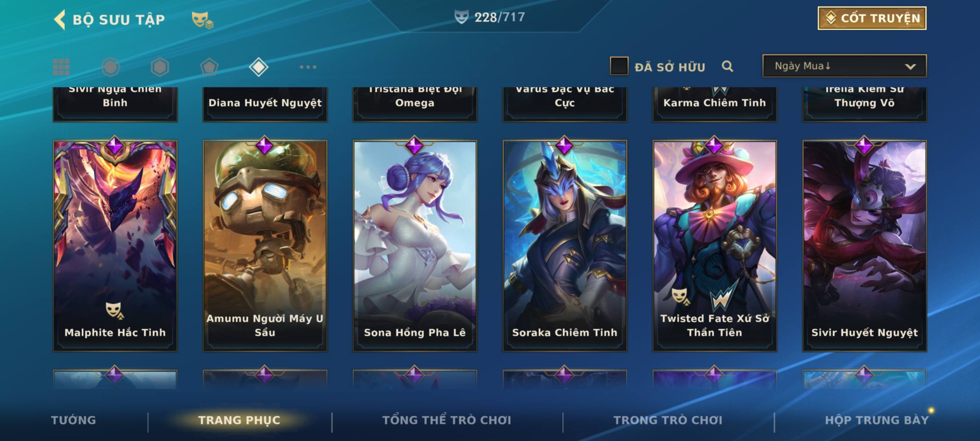Switch to the Tổng Thể Trò Chơi tab

[x=447, y=420]
